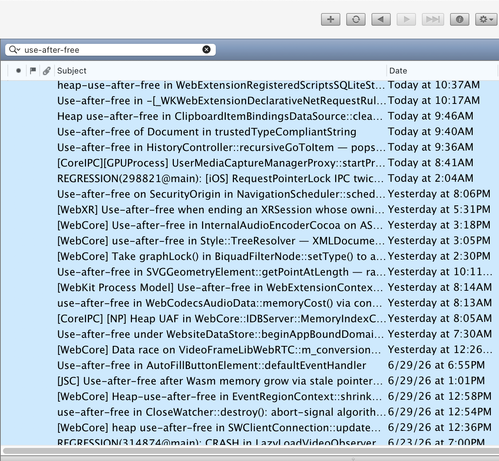The image size is (499, 461).
Task: Select 'Use-after-free of Document in trustedTypeCompliantString' row
Action: (249, 132)
